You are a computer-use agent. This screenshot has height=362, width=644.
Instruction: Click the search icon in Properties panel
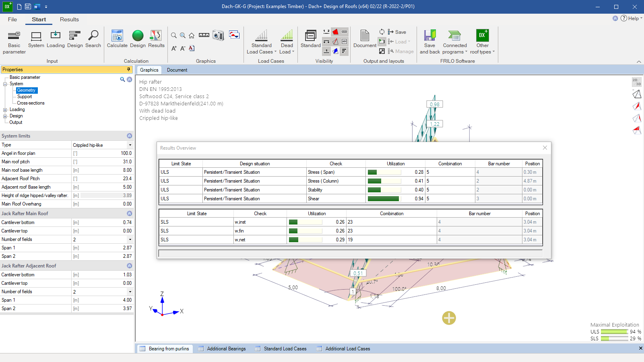click(122, 79)
